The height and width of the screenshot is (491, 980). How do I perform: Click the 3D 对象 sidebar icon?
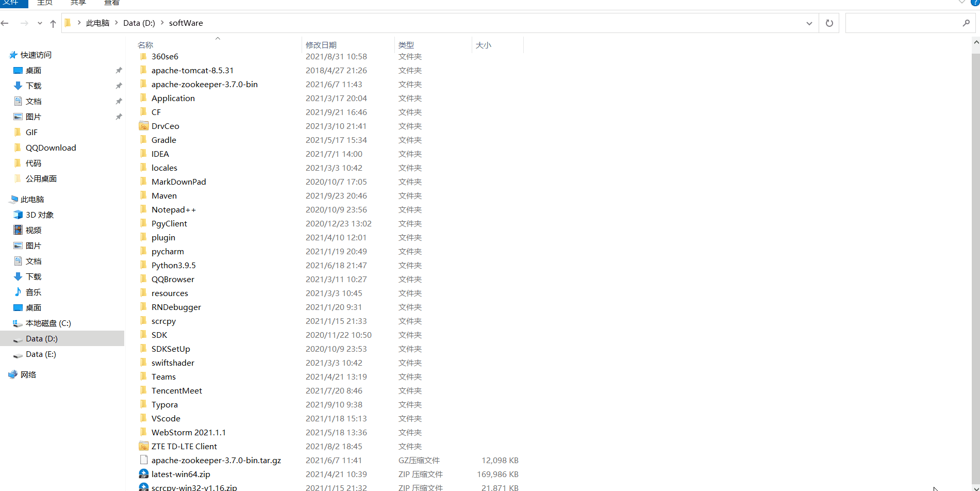[18, 215]
